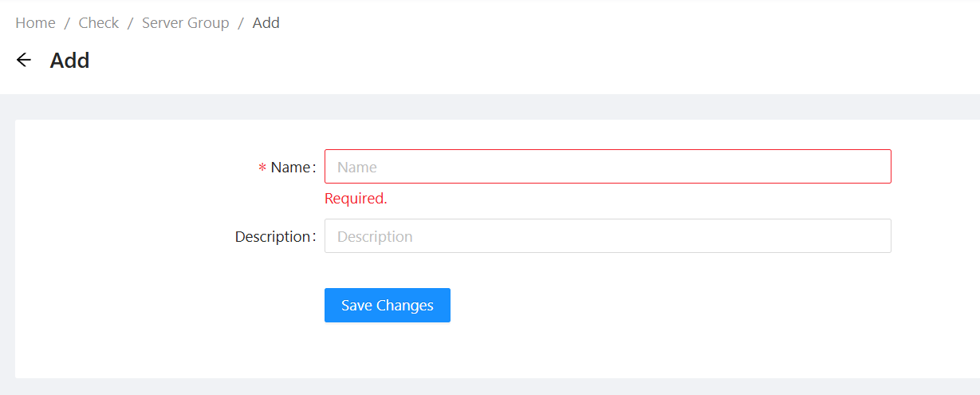Click the gray band below the header

[478, 107]
